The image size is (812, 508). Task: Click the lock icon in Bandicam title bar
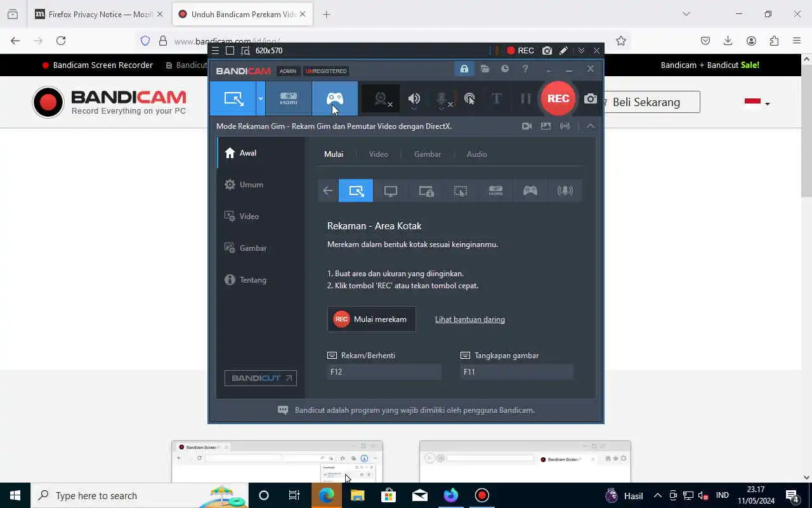(464, 69)
